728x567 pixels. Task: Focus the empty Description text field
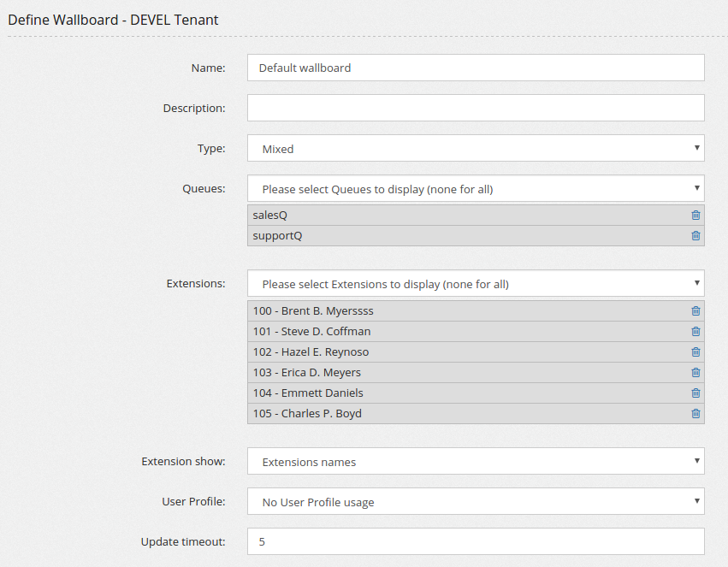coord(476,108)
